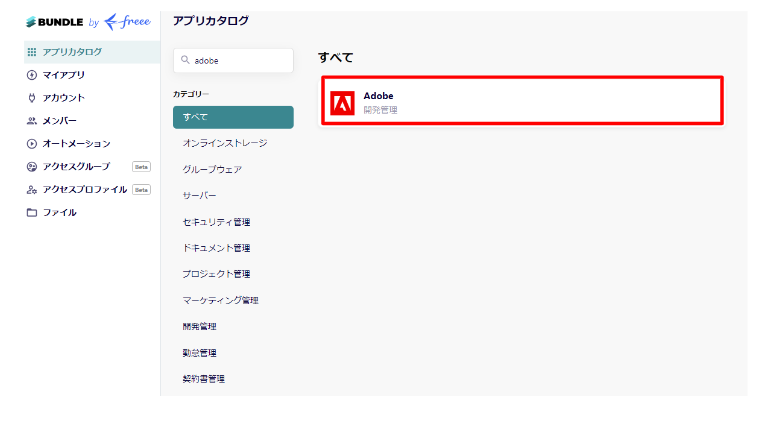This screenshot has height=427, width=765.
Task: Click the My Apps circle icon
Action: point(32,75)
